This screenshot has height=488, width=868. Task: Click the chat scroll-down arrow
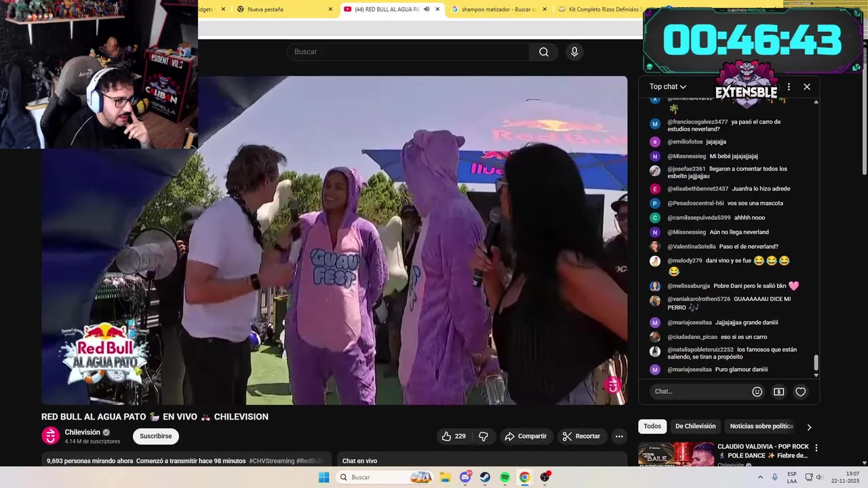click(816, 375)
